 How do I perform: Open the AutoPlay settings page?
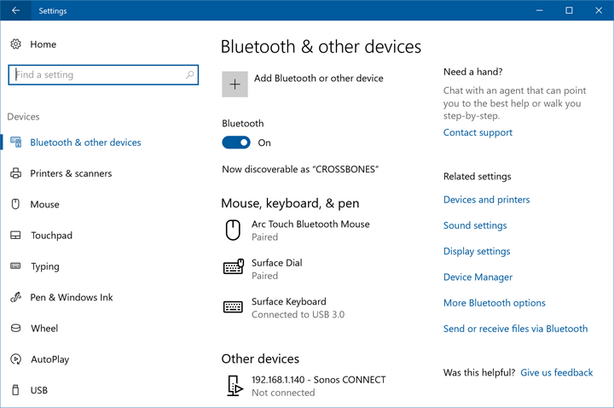coord(50,359)
